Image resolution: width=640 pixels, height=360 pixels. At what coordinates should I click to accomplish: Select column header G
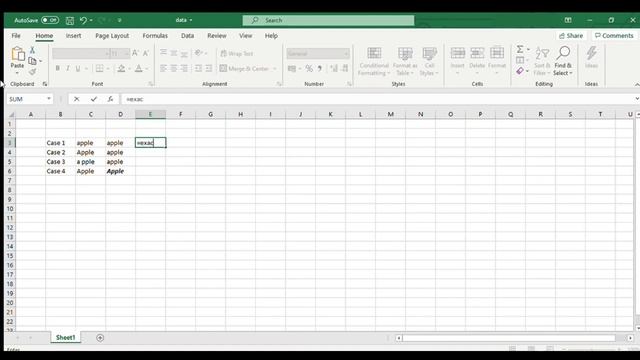211,114
